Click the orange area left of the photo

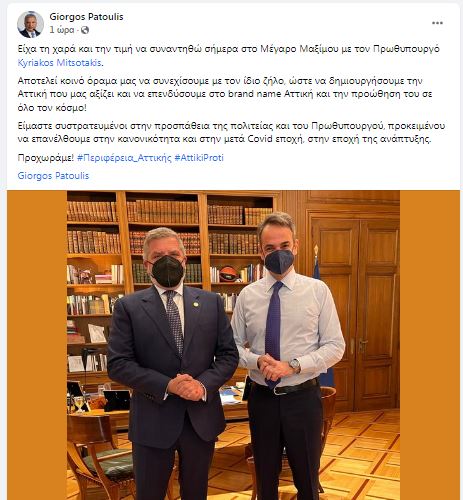tap(37, 345)
